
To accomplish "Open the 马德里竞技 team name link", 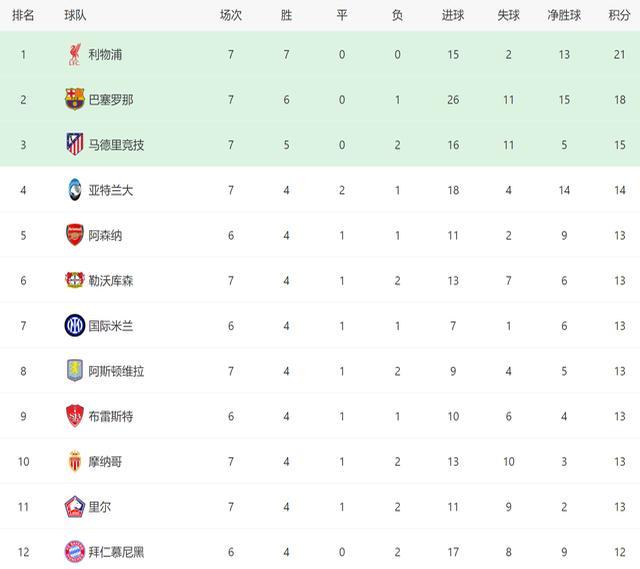I will coord(116,144).
